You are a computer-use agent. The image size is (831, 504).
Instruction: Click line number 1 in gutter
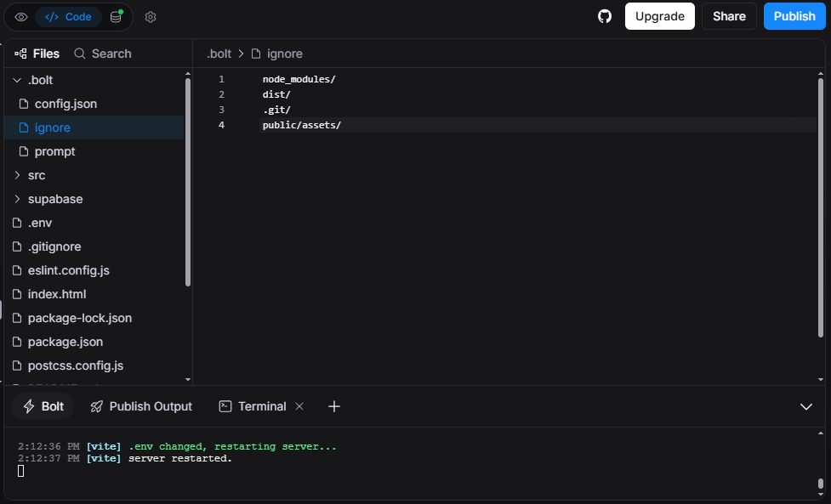(x=221, y=79)
